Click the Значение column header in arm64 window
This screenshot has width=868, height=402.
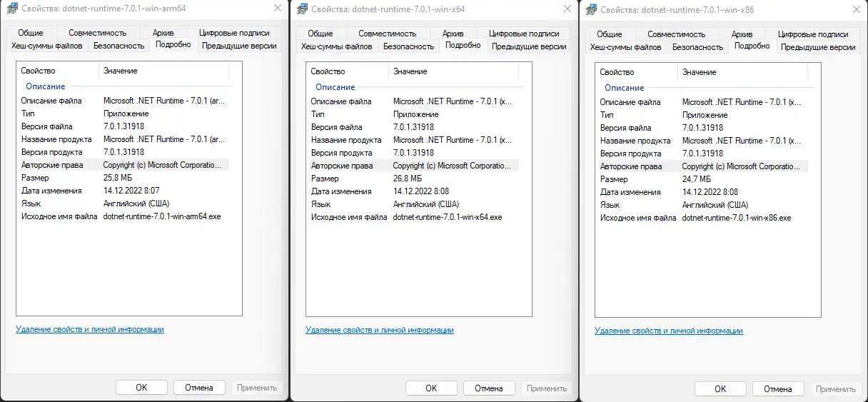tap(121, 71)
